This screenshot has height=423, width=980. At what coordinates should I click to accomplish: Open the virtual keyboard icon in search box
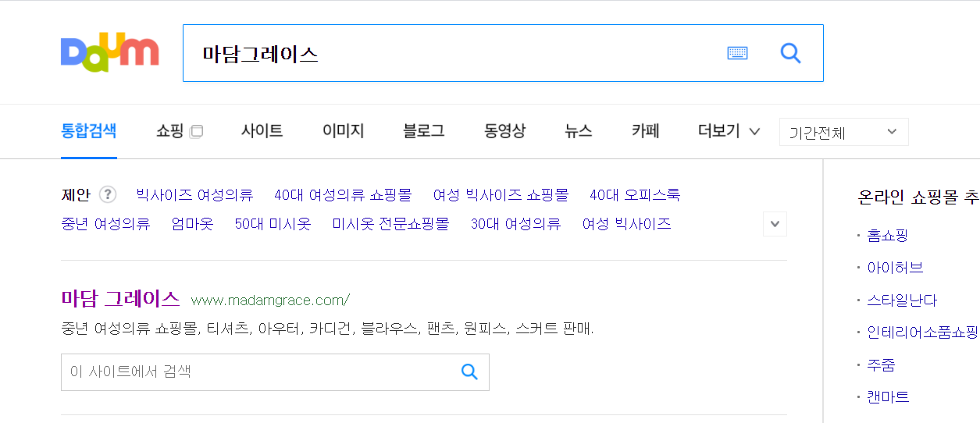[737, 53]
